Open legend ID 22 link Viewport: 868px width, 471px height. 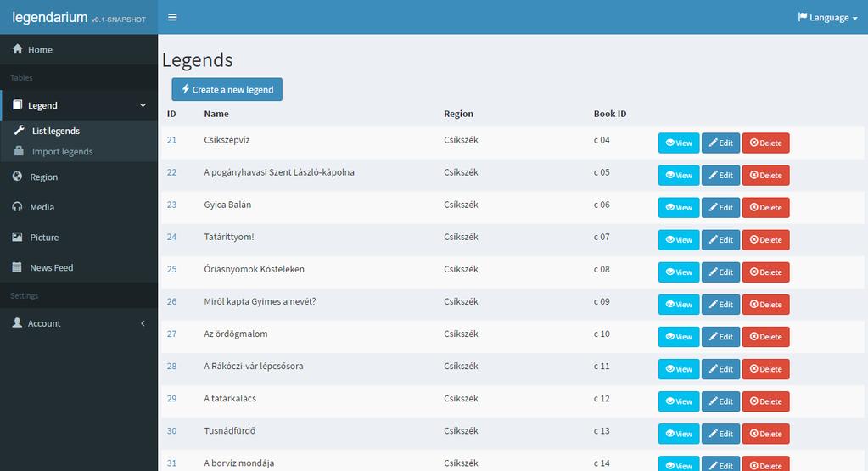pos(171,172)
